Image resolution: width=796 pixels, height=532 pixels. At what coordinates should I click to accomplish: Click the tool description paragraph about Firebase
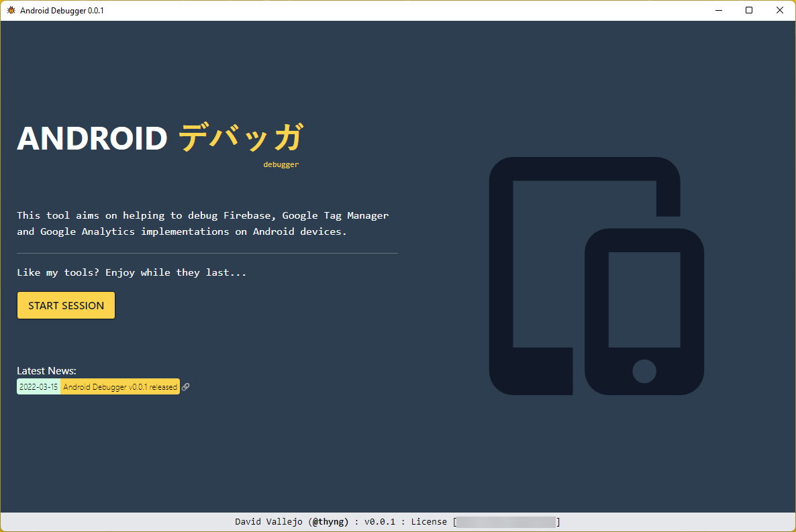[x=202, y=223]
